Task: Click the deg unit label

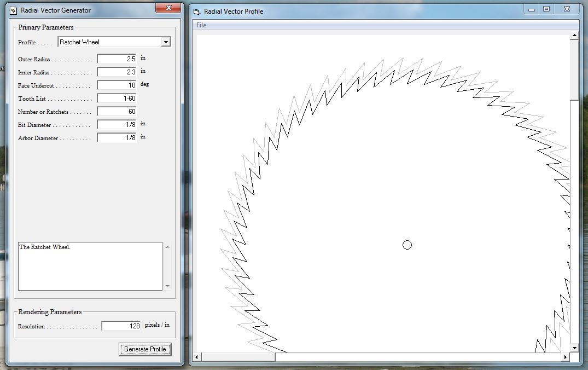Action: pos(144,84)
